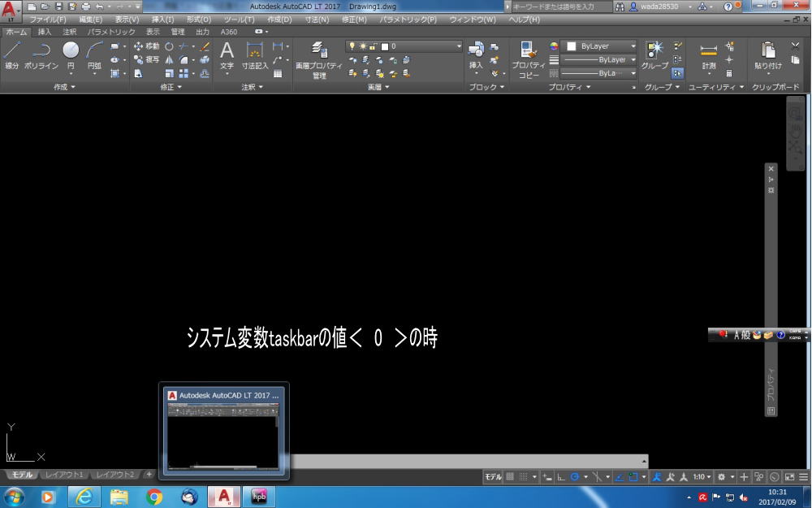Select the Mirror tool icon

(169, 59)
